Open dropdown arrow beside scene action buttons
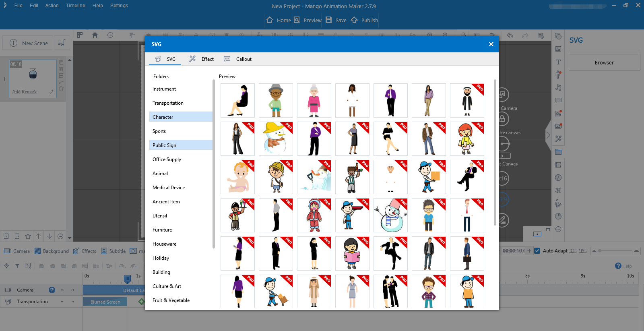644x331 pixels. click(x=70, y=238)
